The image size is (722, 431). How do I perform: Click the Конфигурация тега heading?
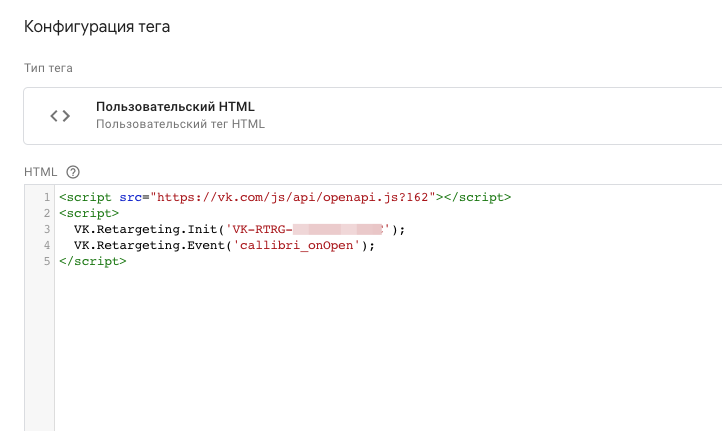(x=97, y=27)
